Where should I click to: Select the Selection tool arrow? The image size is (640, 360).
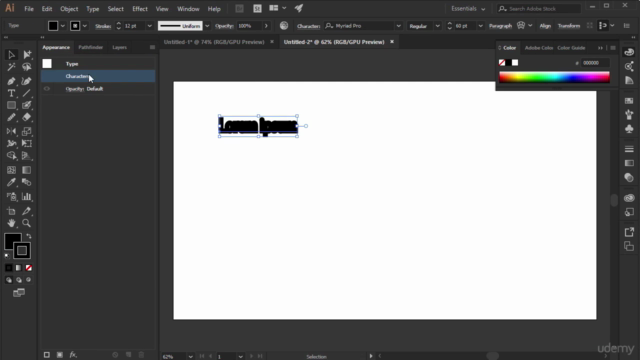[x=11, y=54]
